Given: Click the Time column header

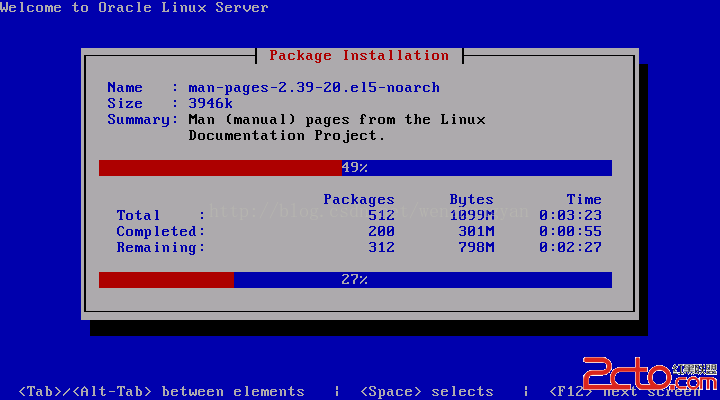Looking at the screenshot, I should pos(584,199).
